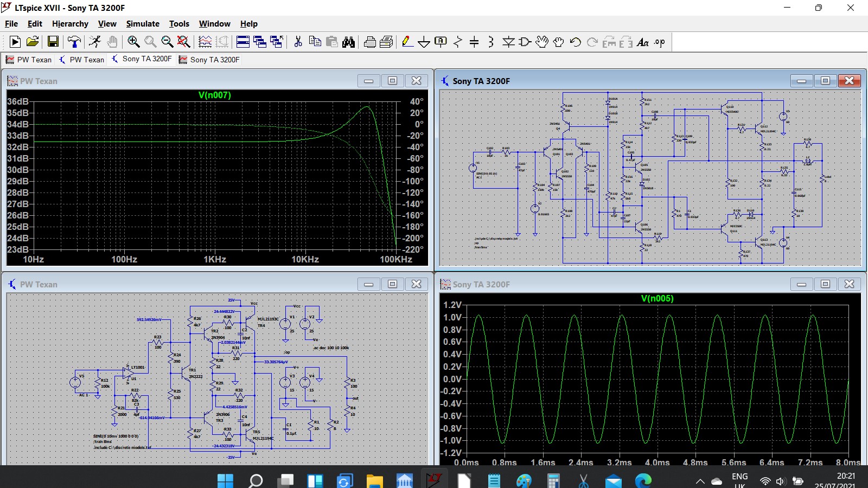Click the 1KHz frequency axis label
868x488 pixels.
point(215,259)
